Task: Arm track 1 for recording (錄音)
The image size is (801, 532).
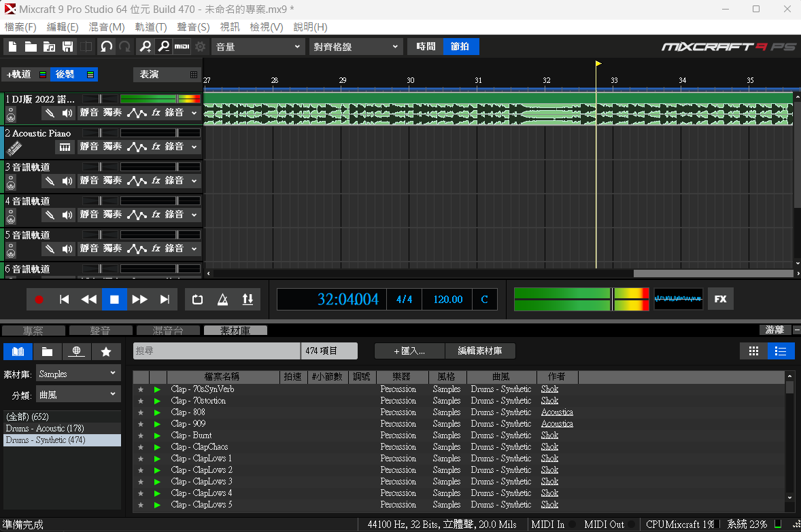Action: (x=175, y=113)
